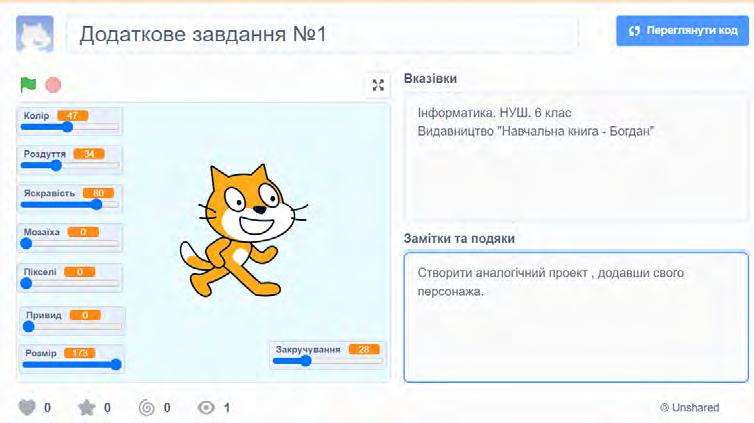Adjust the Роздуття slider knob
754x423 pixels.
(x=56, y=165)
